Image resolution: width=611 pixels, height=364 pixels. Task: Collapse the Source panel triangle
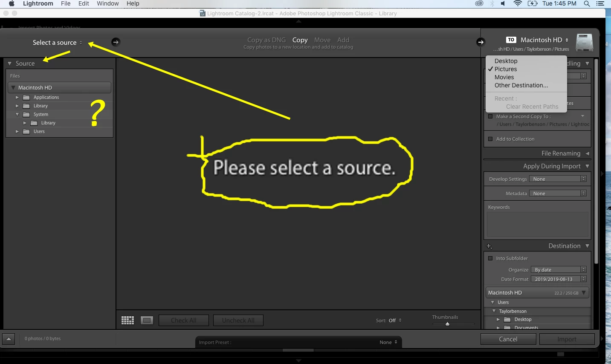[9, 64]
